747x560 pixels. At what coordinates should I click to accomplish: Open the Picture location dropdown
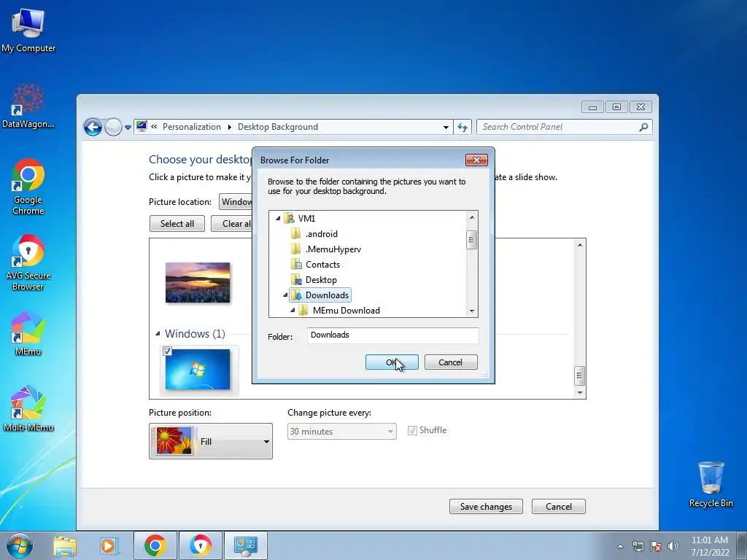tap(236, 202)
